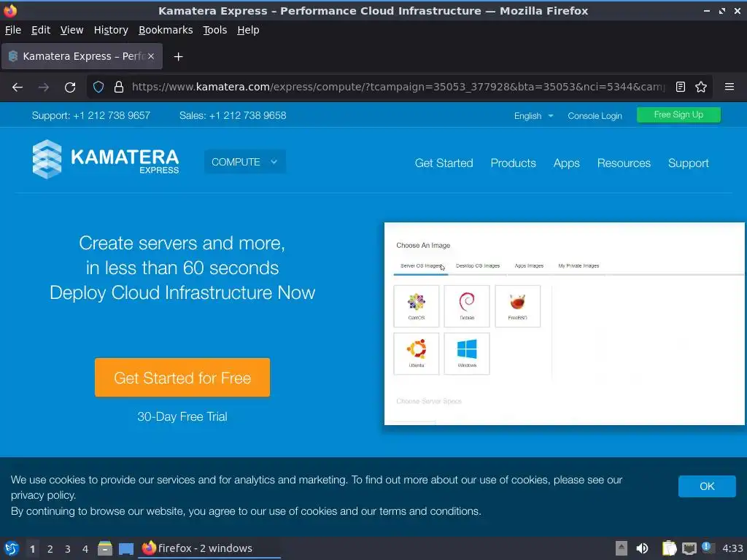Select the Ubuntu image tile
This screenshot has height=560, width=747.
416,354
